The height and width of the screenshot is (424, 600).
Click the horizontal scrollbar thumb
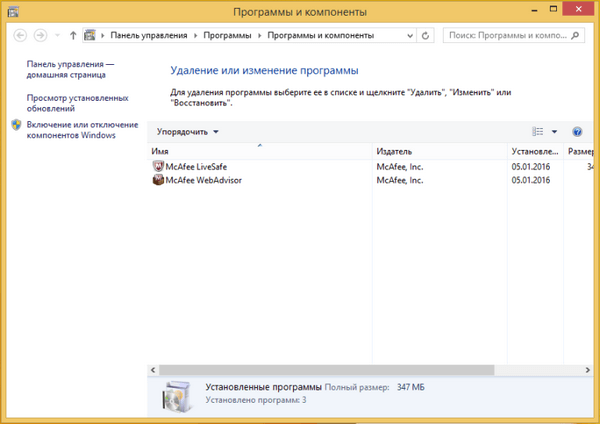[x=327, y=370]
